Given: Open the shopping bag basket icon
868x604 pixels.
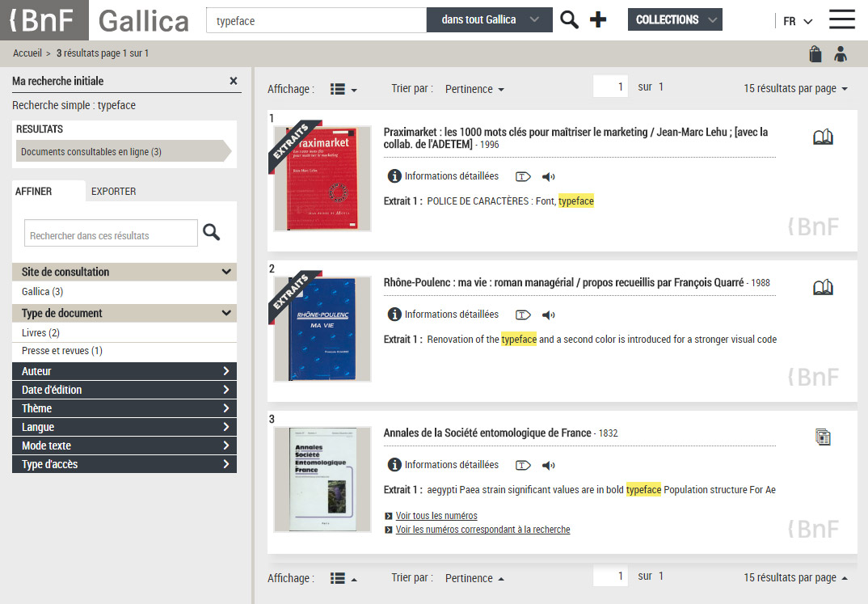Looking at the screenshot, I should pos(815,53).
